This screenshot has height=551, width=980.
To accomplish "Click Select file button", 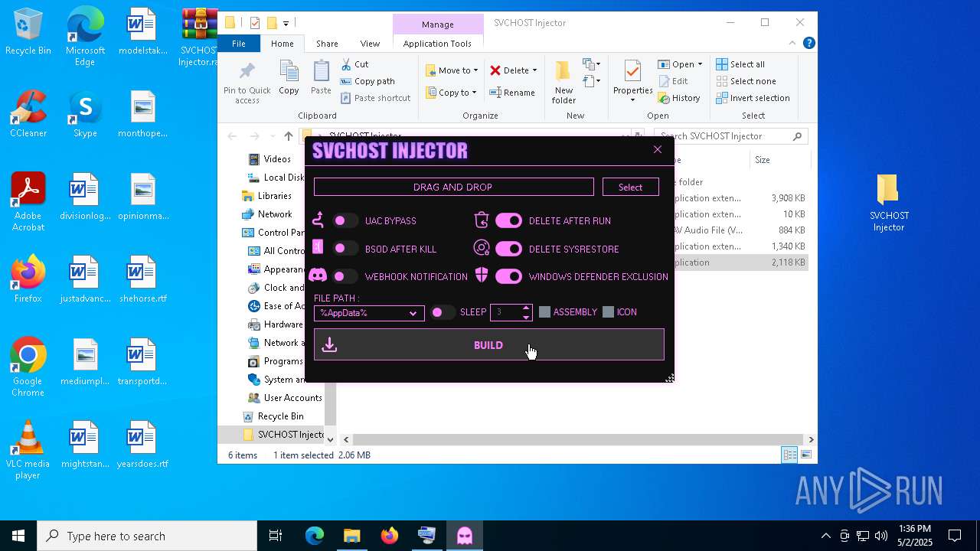I will click(x=630, y=187).
